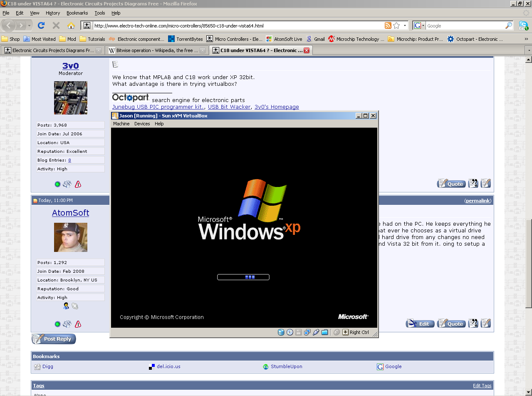Open the search engine selector dropdown
Viewport: 532px width, 396px height.
pos(419,25)
